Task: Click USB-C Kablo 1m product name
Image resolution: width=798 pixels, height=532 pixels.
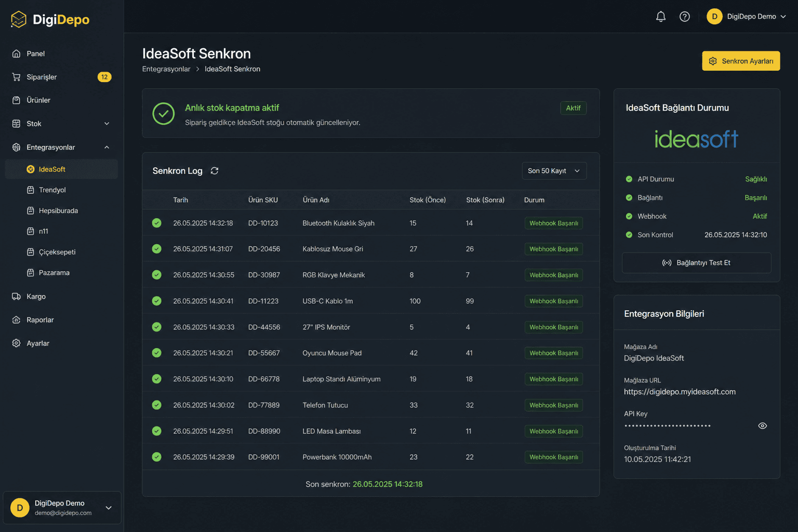Action: pyautogui.click(x=328, y=301)
